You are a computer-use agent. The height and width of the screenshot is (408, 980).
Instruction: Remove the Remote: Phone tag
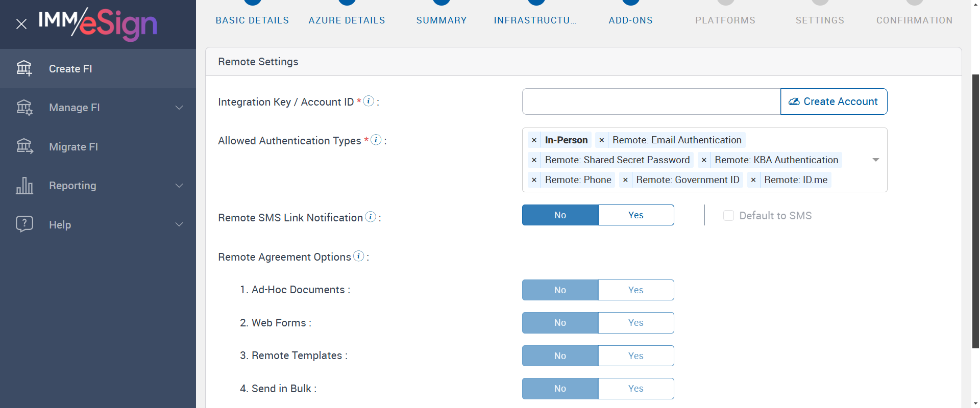534,180
